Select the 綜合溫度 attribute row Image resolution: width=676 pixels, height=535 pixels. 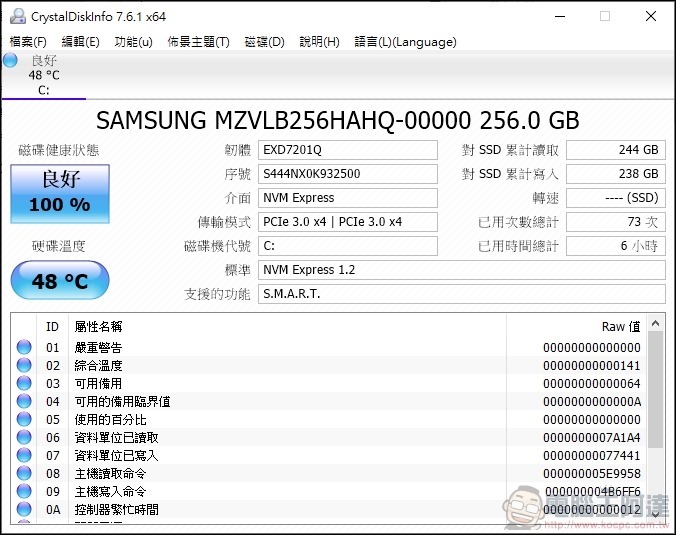[x=329, y=365]
